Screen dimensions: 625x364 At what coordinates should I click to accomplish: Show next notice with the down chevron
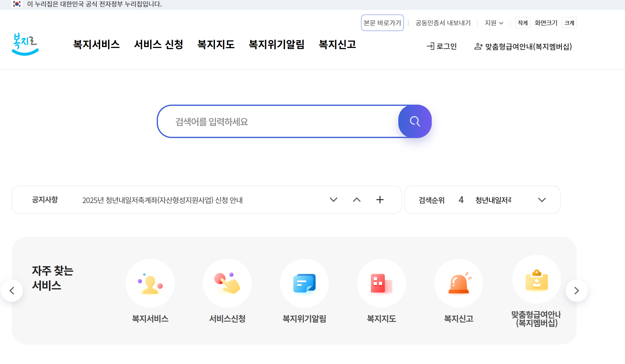[334, 200]
